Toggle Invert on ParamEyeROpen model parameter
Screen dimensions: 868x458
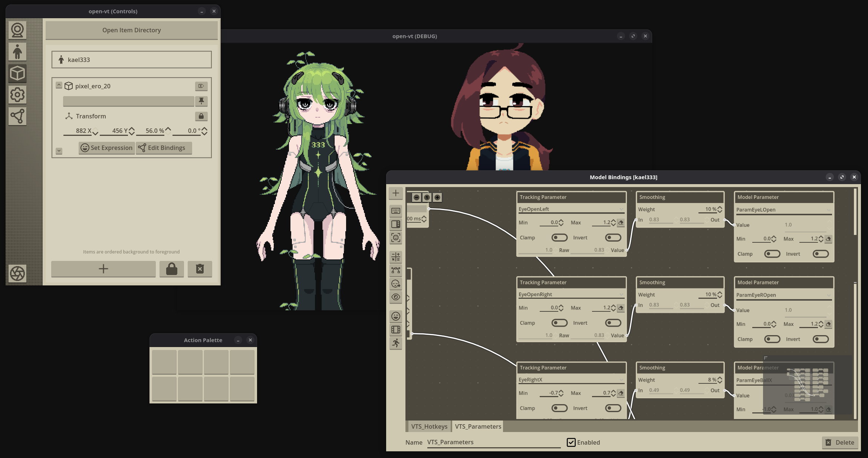[x=820, y=339]
